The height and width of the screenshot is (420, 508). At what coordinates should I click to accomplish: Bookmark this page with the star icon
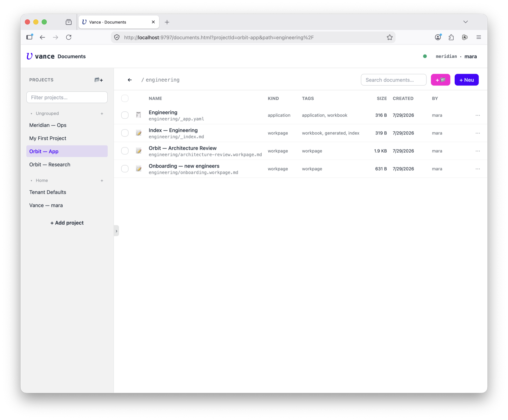pyautogui.click(x=390, y=37)
